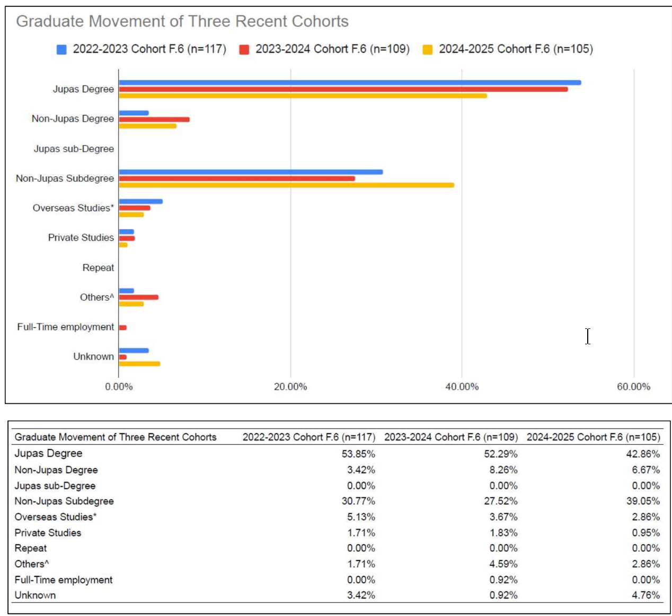Viewport: 672px width, 616px height.
Task: Click the yellow Jupas Degree bar
Action: click(x=303, y=96)
